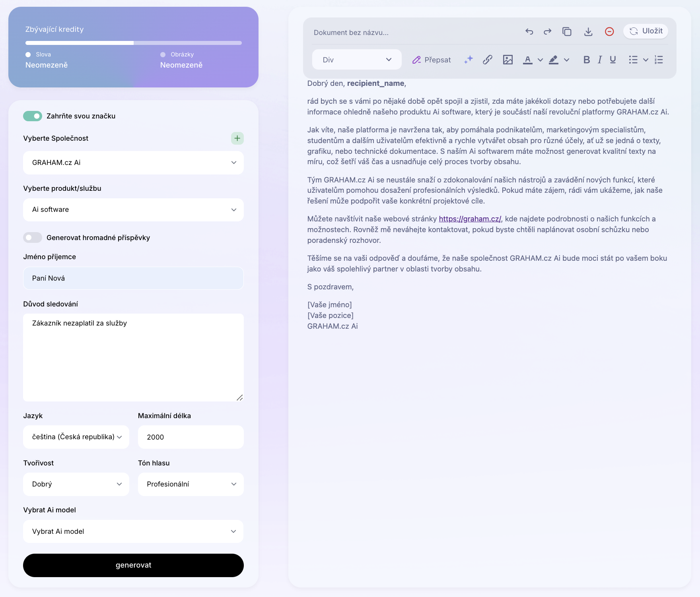Toggle italic formatting
The image size is (700, 597).
[599, 60]
